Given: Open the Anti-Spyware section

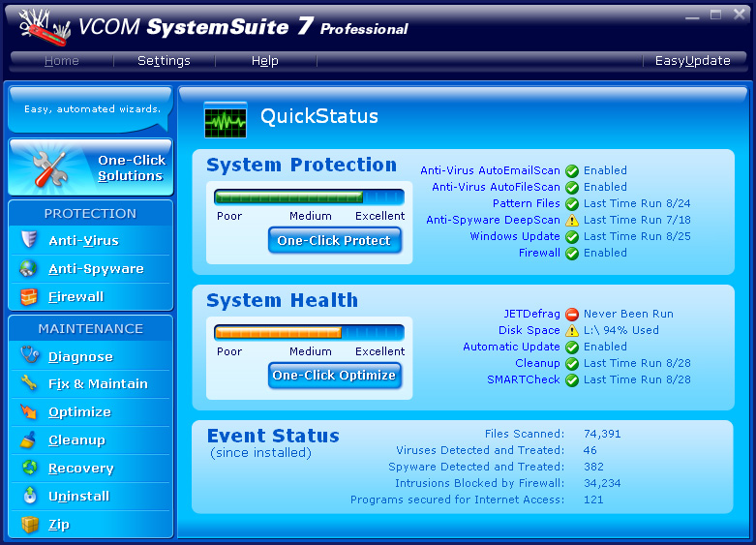Looking at the screenshot, I should click(90, 269).
